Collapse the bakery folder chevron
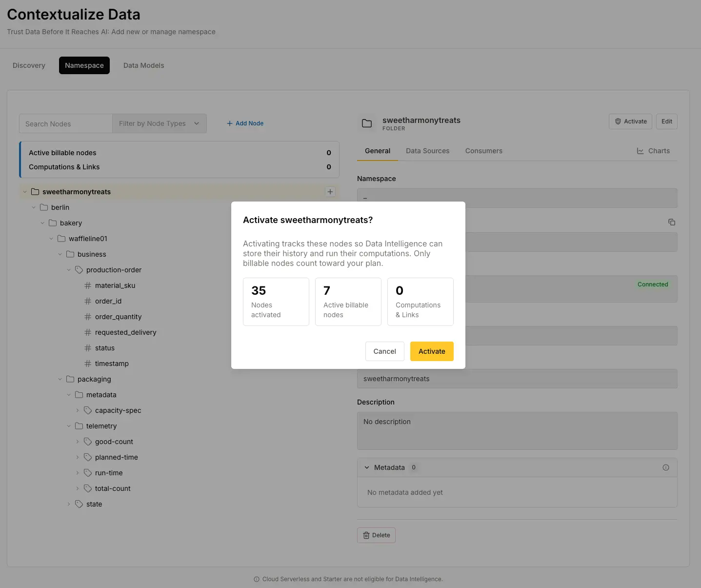Screen dimensions: 701x588 pyautogui.click(x=42, y=223)
